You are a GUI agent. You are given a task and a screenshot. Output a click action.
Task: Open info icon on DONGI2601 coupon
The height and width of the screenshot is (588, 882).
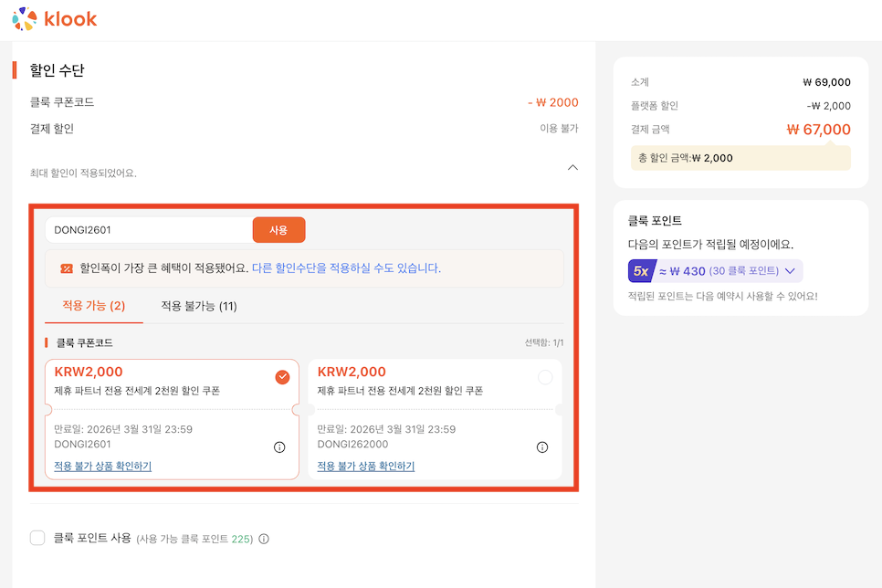coord(279,447)
